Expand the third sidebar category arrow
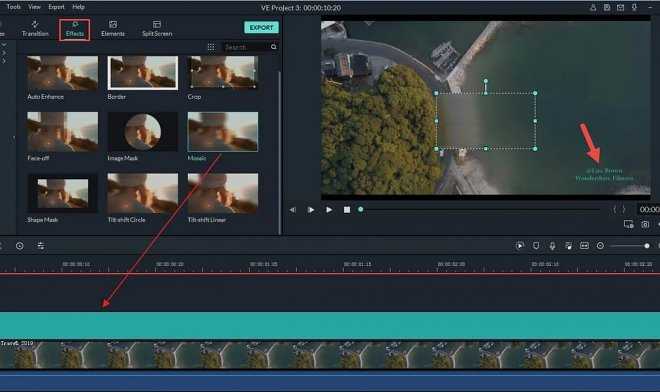Viewport: 660px width, 392px height. click(4, 61)
